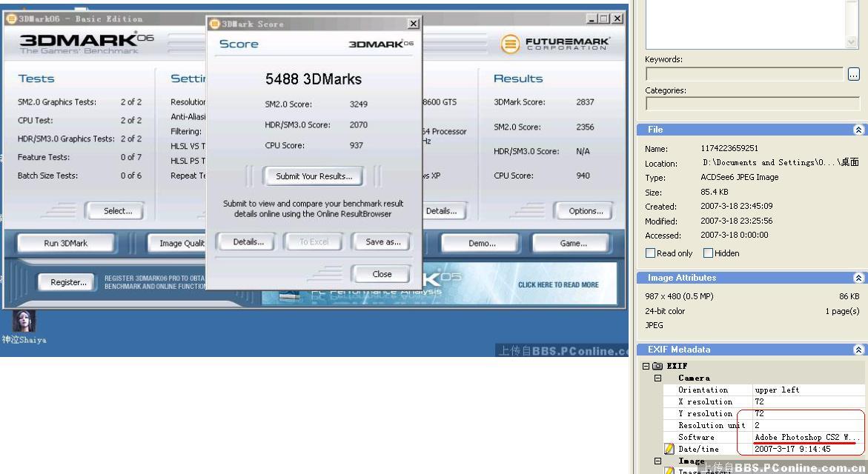
Task: Select the Date/time '2007-3-17 9:14:45' value
Action: pos(792,449)
